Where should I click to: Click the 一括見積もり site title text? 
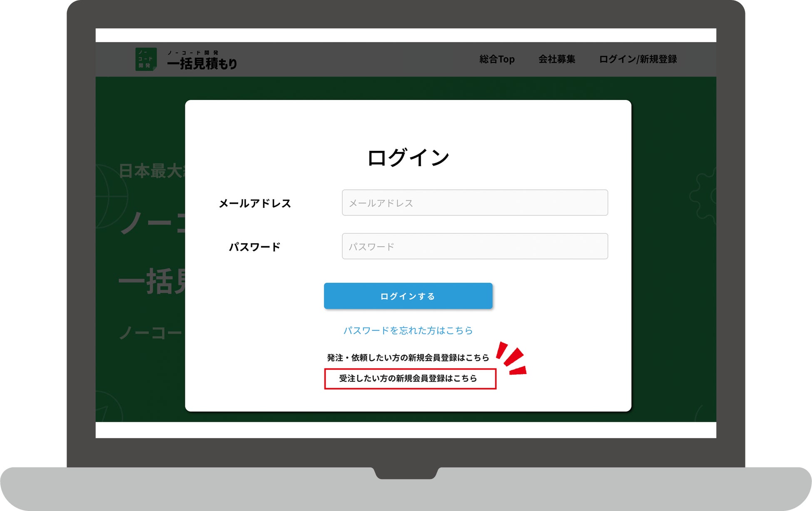[x=202, y=63]
